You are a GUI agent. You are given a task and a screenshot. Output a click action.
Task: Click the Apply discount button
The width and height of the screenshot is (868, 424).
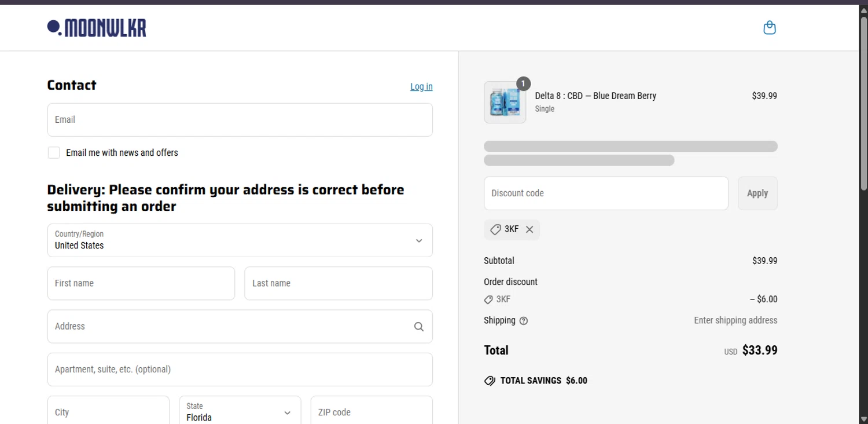click(x=757, y=193)
